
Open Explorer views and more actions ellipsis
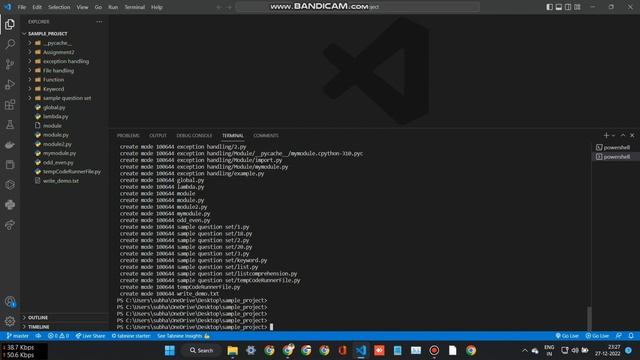coord(99,22)
